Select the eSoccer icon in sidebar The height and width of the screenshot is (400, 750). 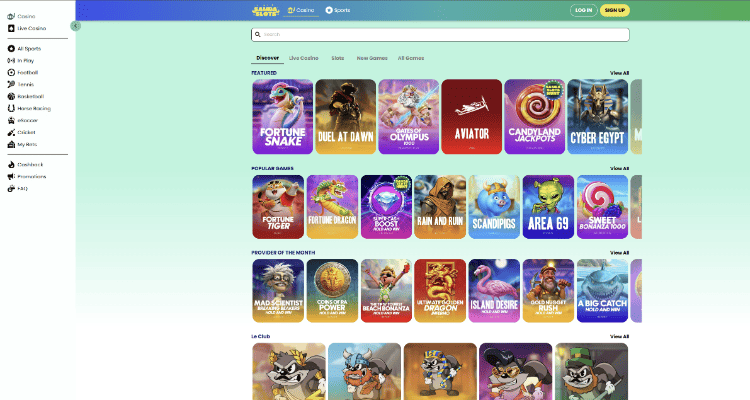pyautogui.click(x=11, y=120)
